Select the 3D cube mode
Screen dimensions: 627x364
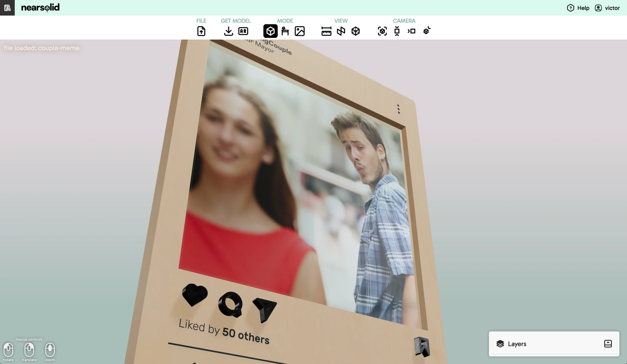(270, 31)
